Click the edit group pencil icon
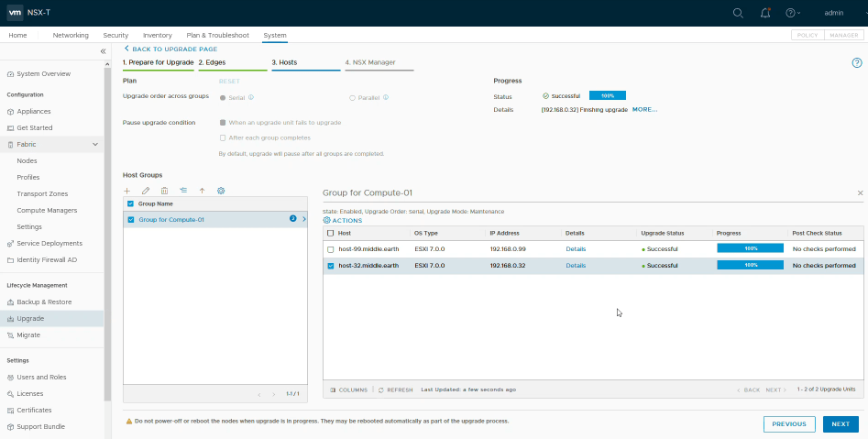The height and width of the screenshot is (439, 868). 146,191
